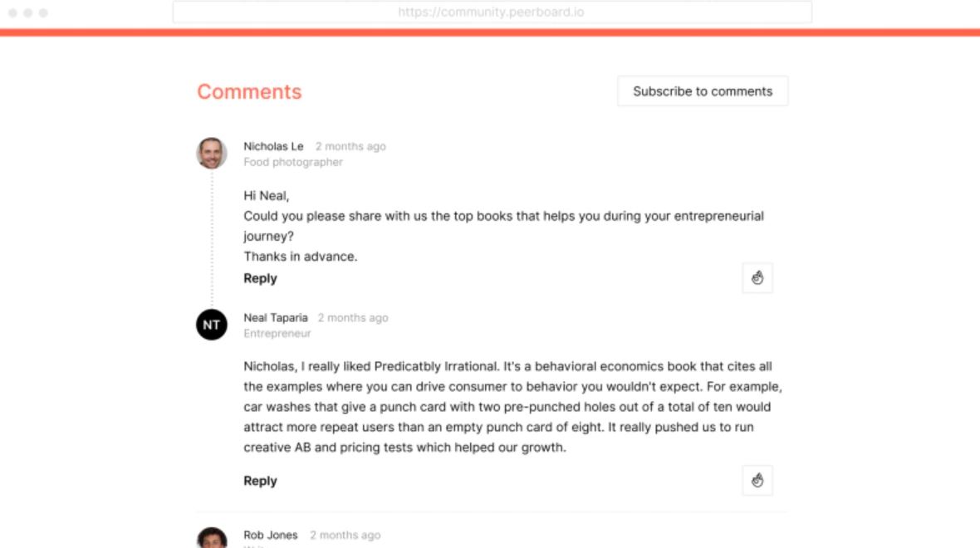Open Neal Taparia's user name link

pos(275,318)
